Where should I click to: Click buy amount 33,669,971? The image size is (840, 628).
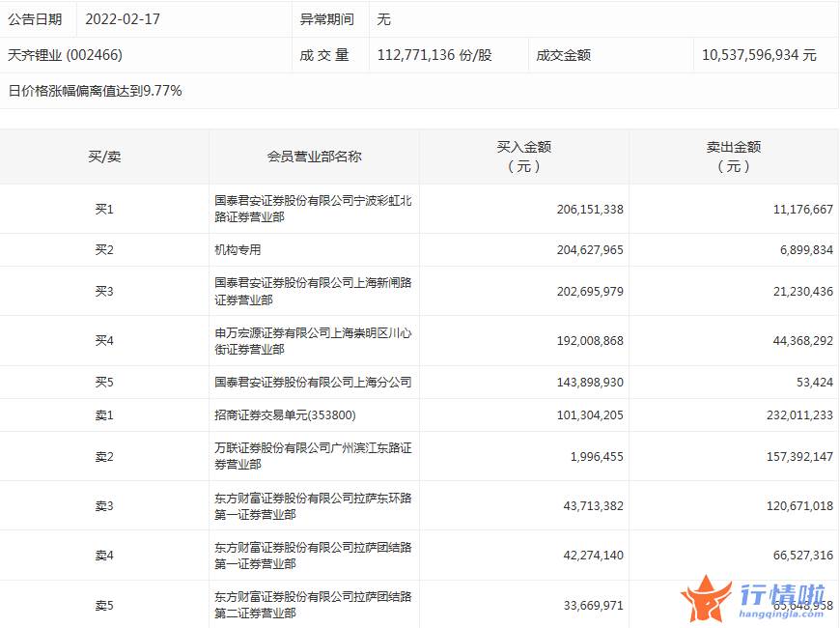(593, 606)
